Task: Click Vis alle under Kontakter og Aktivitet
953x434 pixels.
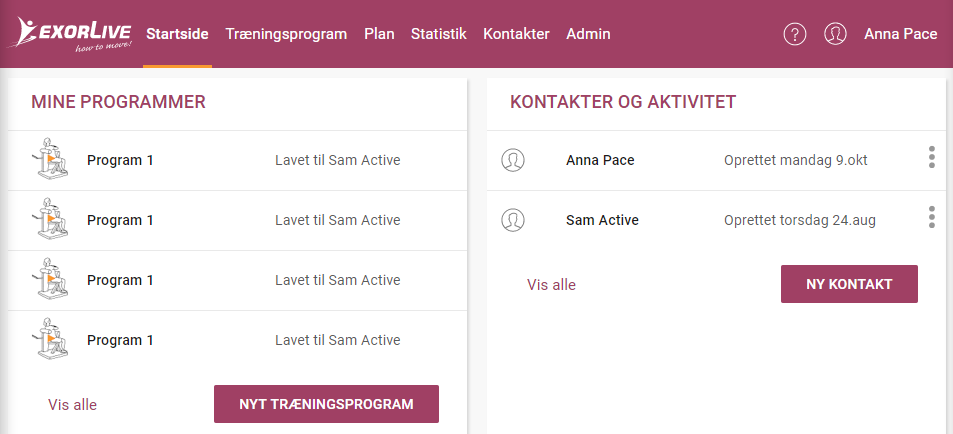Action: point(551,284)
